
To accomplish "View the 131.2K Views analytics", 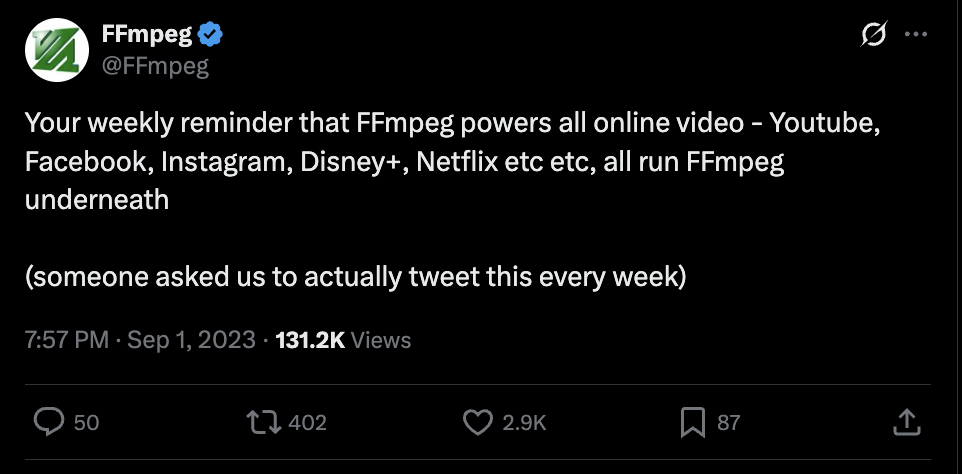I will (343, 340).
